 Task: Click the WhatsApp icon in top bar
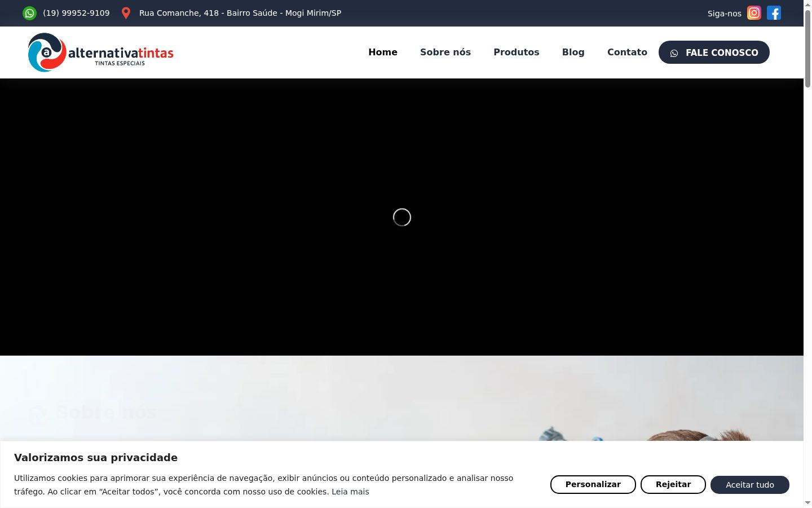click(x=29, y=13)
